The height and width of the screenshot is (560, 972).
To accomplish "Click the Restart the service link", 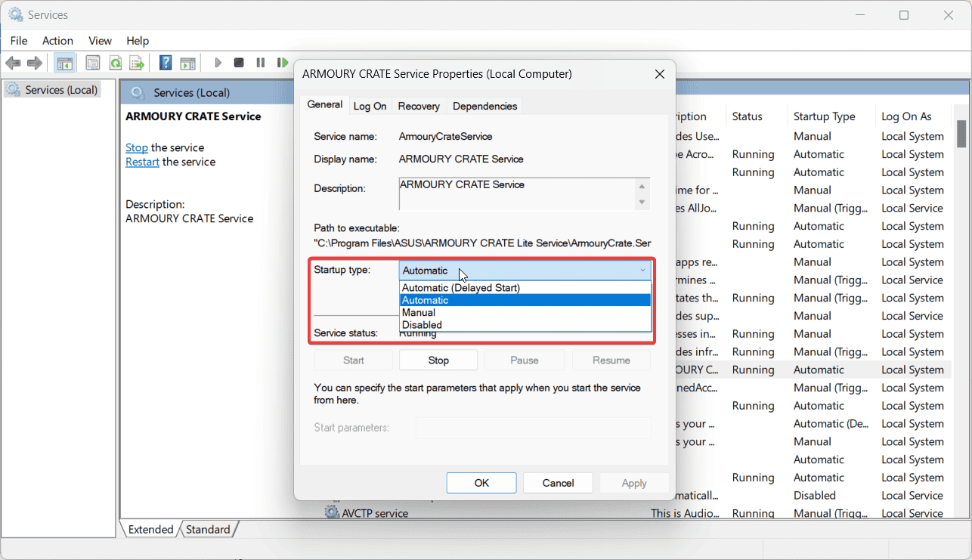I will pos(142,162).
